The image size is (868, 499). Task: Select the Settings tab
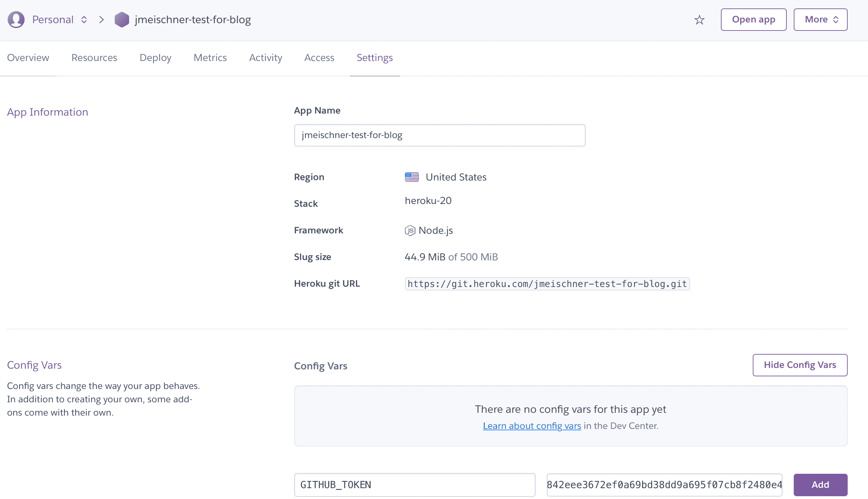tap(374, 57)
